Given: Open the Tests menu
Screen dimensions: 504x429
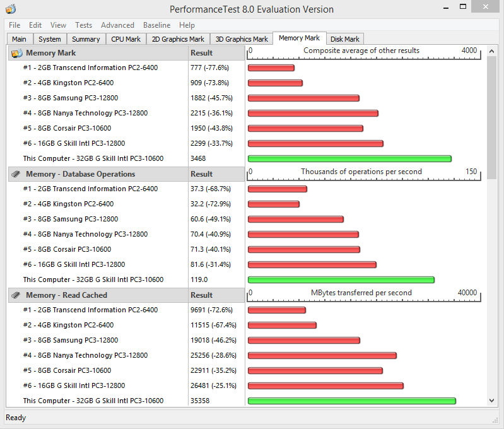Looking at the screenshot, I should point(83,25).
